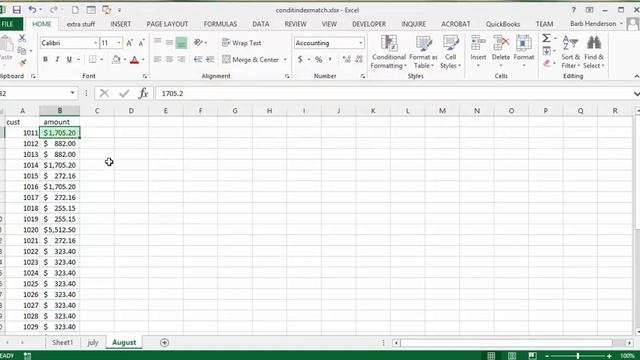Image resolution: width=640 pixels, height=360 pixels.
Task: Open the fill color dropdown arrow
Action: [124, 60]
